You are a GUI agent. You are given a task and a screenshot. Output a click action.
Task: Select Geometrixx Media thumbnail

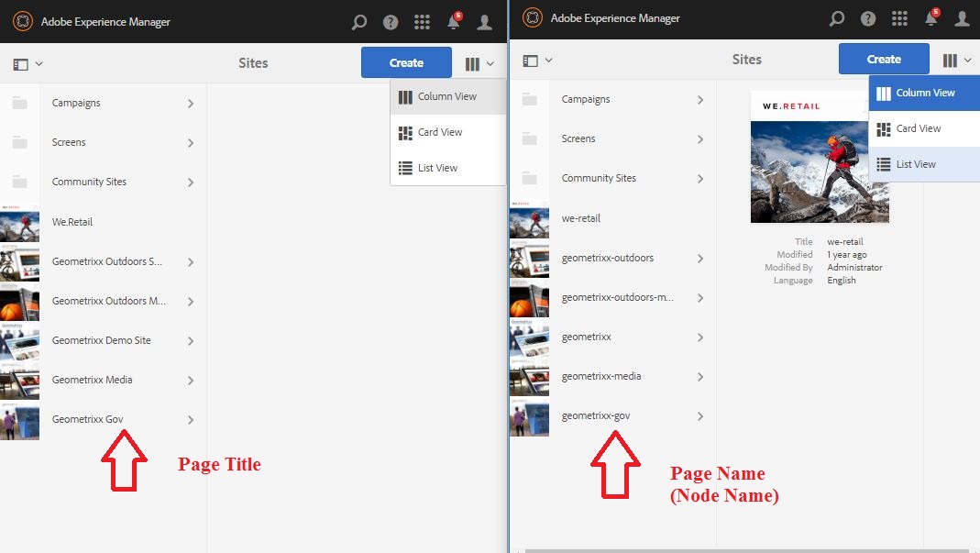[x=19, y=380]
